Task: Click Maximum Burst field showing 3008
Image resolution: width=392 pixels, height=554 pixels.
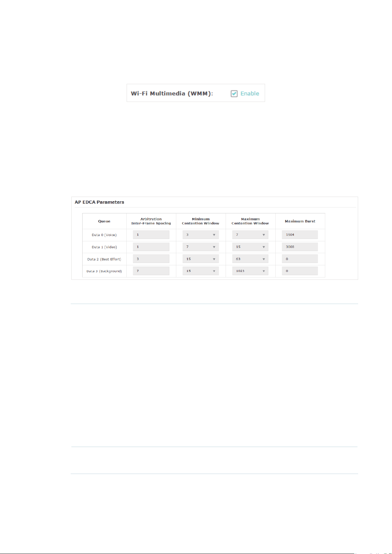Action: point(300,247)
